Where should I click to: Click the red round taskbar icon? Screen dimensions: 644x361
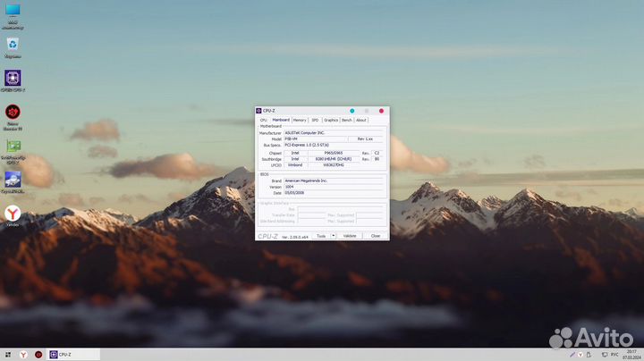[38, 355]
